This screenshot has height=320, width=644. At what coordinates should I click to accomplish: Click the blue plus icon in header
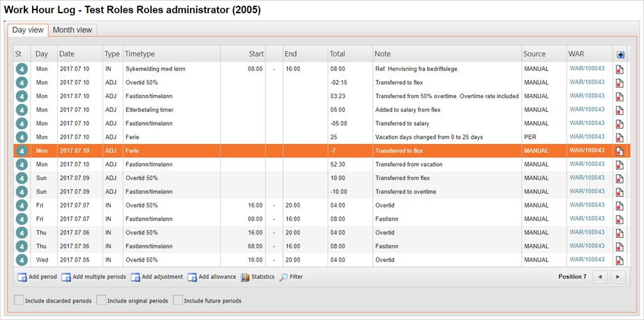click(x=621, y=55)
